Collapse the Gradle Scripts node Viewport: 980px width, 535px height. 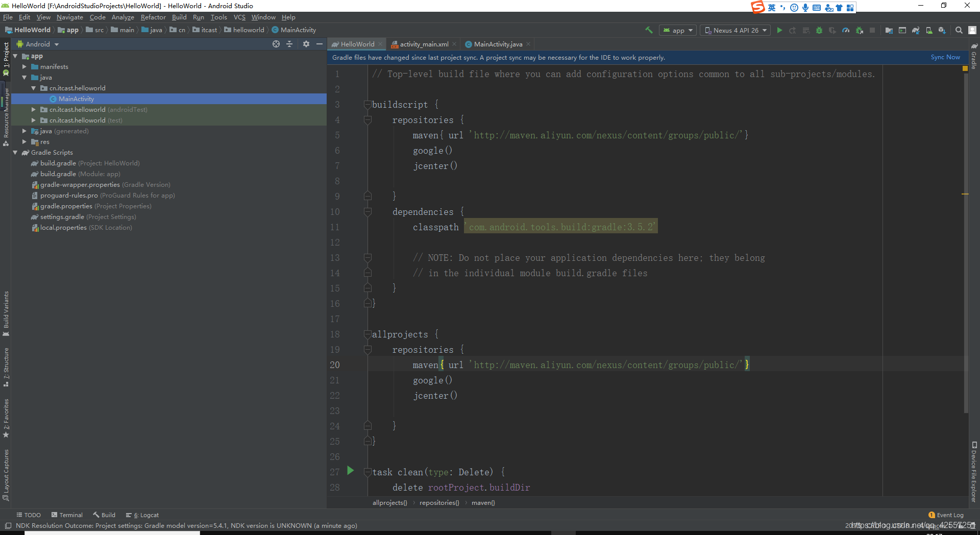tap(15, 153)
